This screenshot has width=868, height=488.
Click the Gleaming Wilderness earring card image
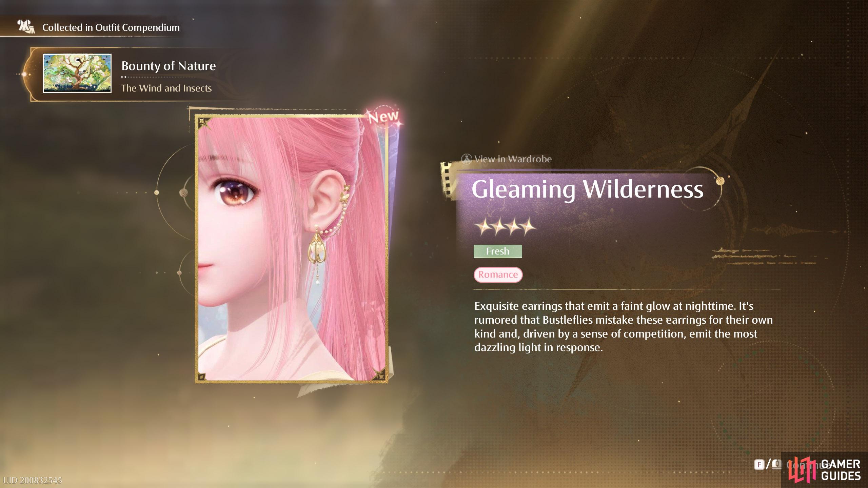tap(292, 249)
